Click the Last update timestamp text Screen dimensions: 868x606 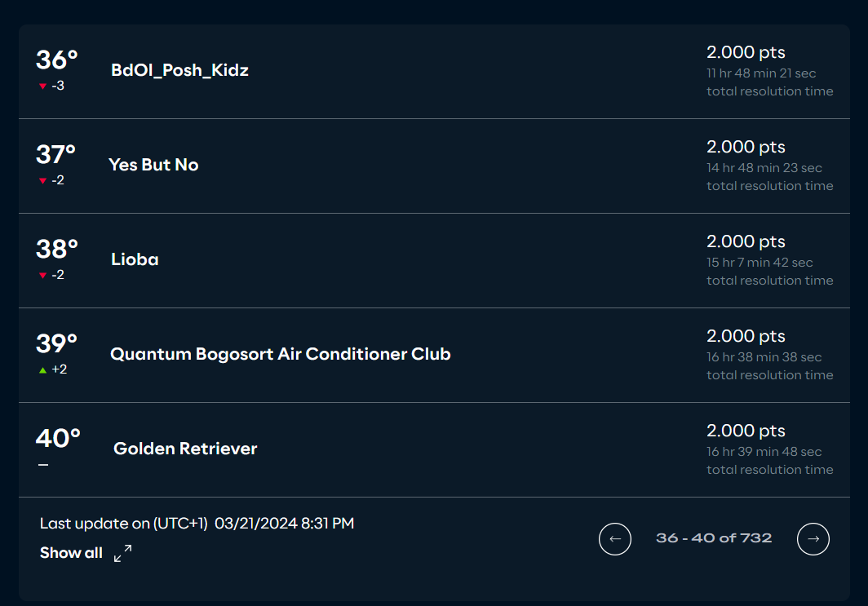tap(197, 524)
